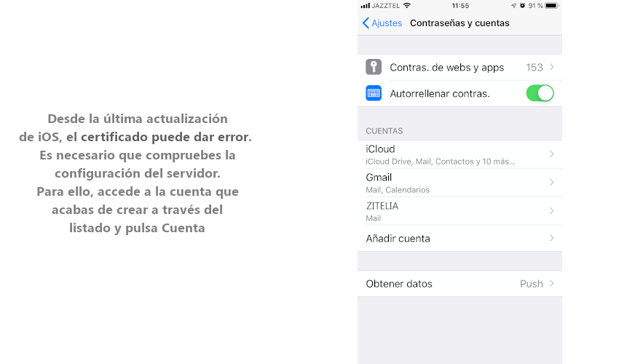This screenshot has height=364, width=619.
Task: Tap the battery icon in status bar
Action: pos(551,5)
